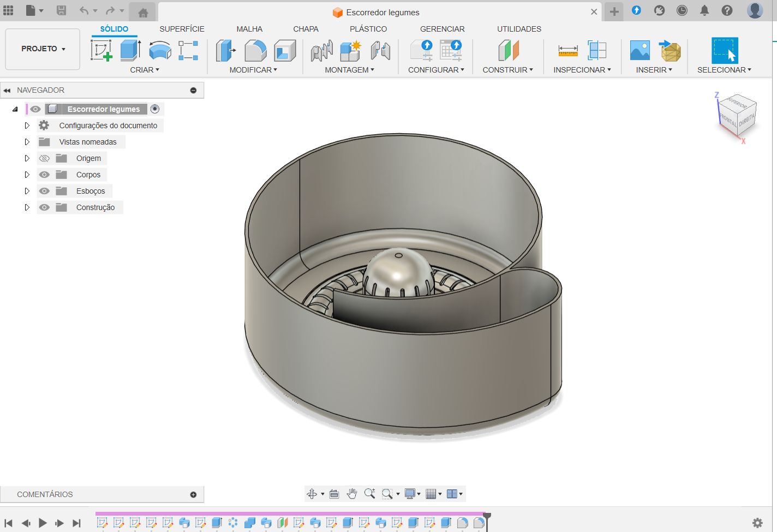
Task: Select the Create Sketch tool
Action: tap(101, 51)
